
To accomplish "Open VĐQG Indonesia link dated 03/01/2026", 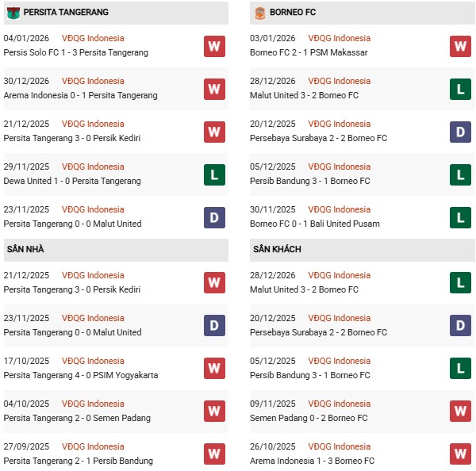I will (339, 38).
